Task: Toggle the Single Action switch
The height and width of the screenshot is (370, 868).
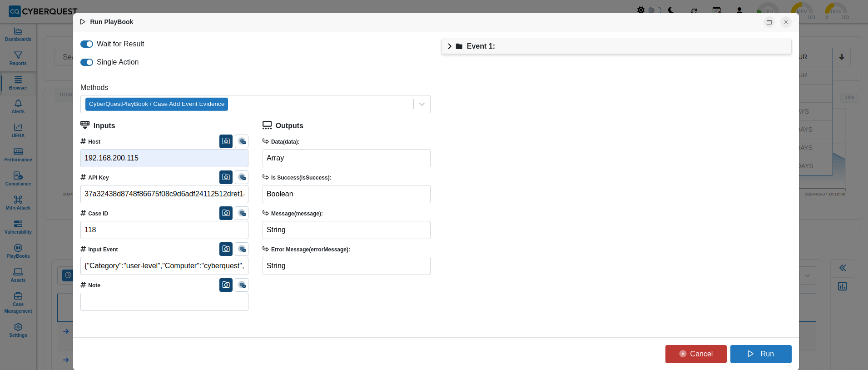Action: click(x=87, y=62)
